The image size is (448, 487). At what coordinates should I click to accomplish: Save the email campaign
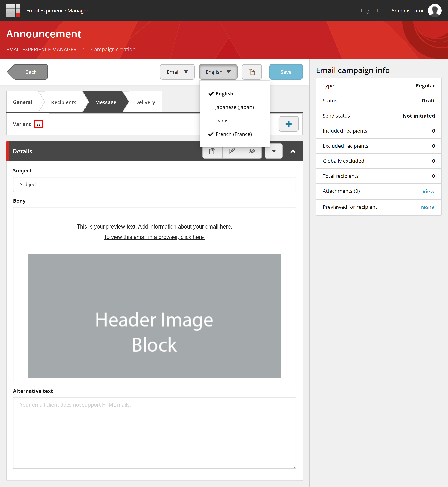[x=286, y=72]
